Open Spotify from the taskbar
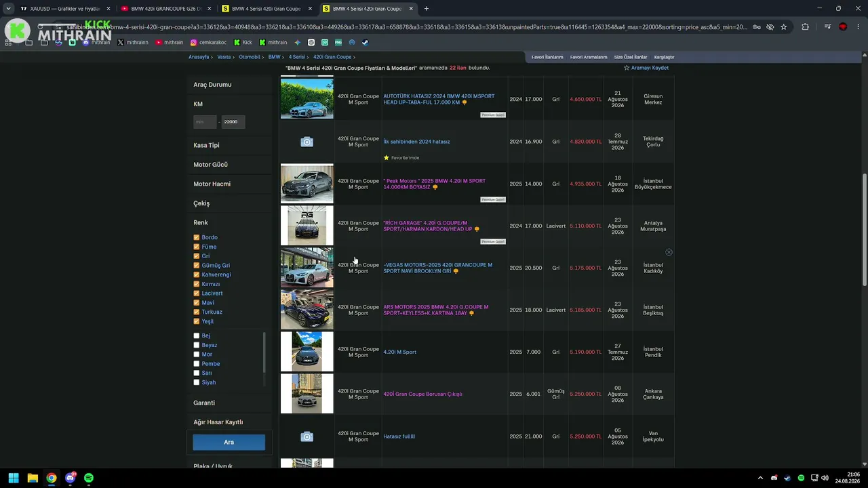This screenshot has width=868, height=488. 89,478
